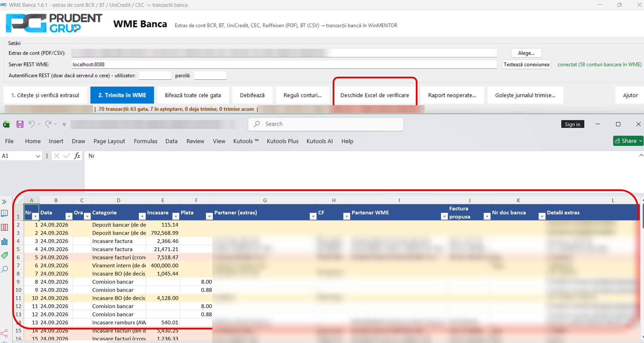Open Customize Quick Access Toolbar dropdown

tap(64, 124)
